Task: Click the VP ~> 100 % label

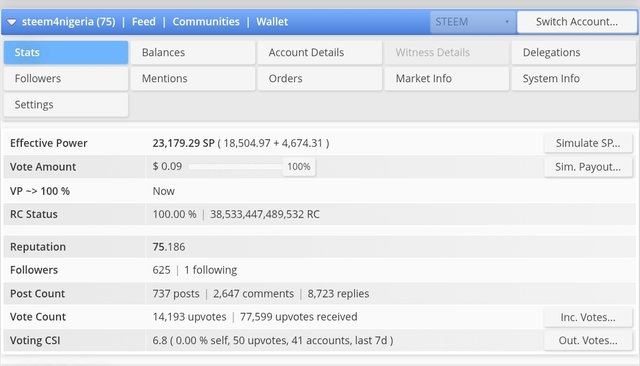Action: pyautogui.click(x=40, y=191)
